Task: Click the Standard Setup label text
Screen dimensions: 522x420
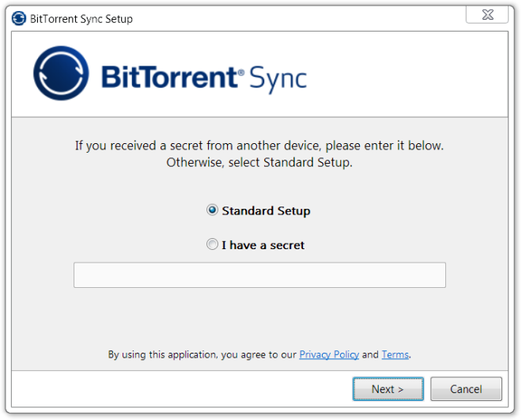Action: point(266,211)
